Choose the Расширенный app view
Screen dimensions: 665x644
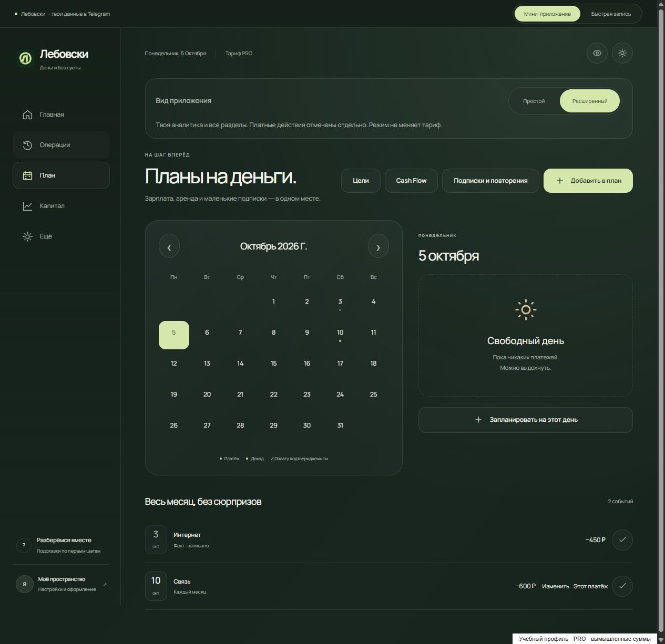point(590,101)
